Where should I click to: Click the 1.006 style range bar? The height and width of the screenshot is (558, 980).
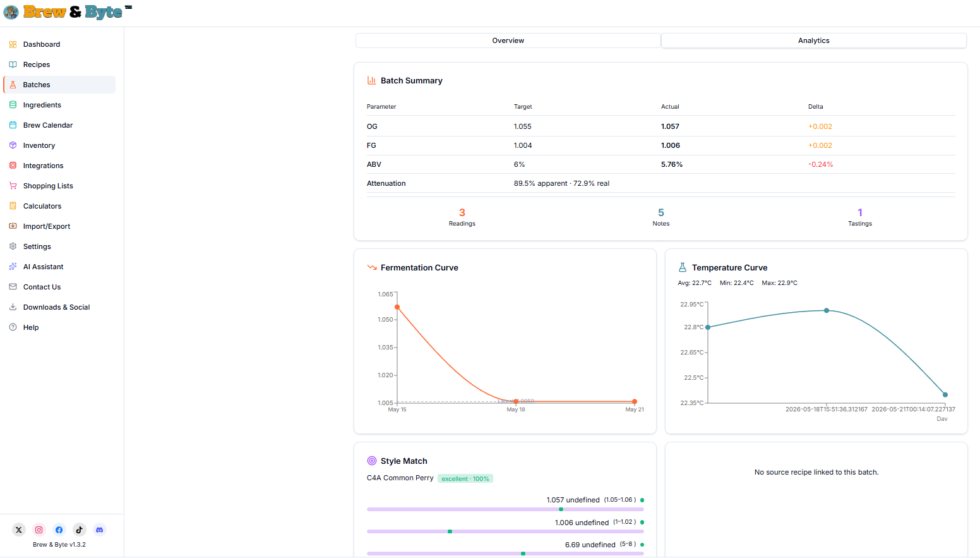click(505, 531)
